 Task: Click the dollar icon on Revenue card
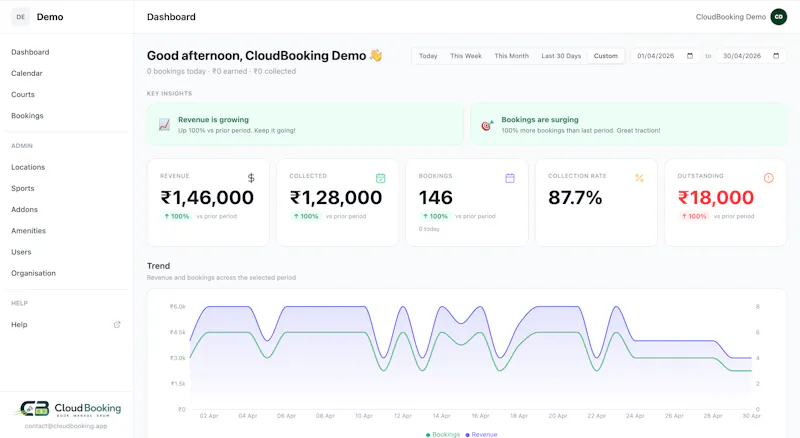coord(251,178)
